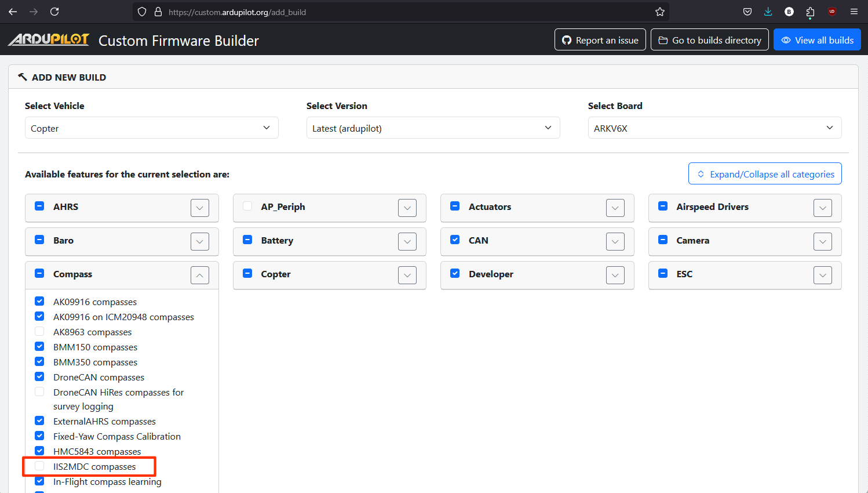Open the Pocket save icon
The width and height of the screenshot is (868, 493).
pyautogui.click(x=747, y=12)
